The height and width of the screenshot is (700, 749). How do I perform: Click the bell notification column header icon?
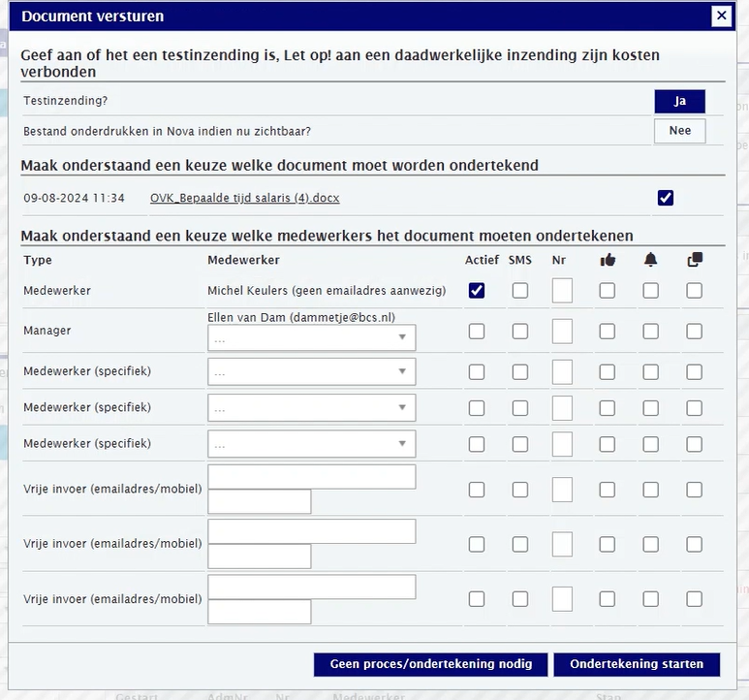point(650,260)
